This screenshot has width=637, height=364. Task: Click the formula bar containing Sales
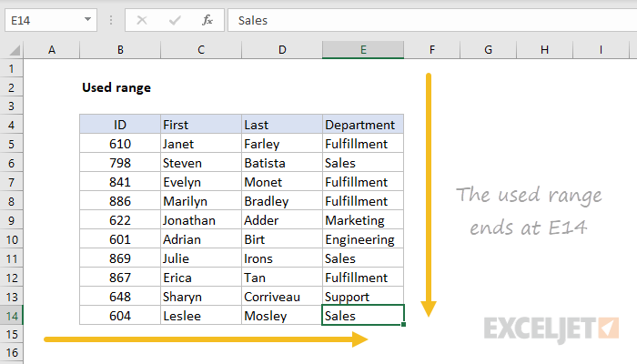432,20
